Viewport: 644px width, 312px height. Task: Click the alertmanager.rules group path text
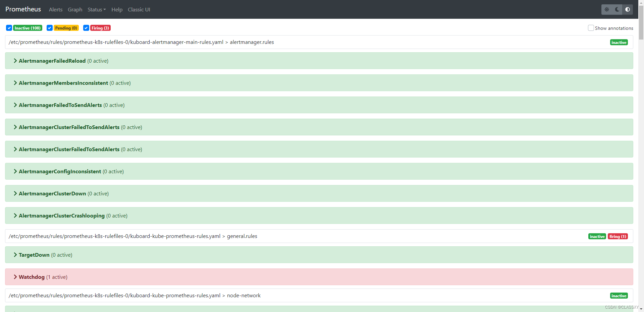(141, 42)
